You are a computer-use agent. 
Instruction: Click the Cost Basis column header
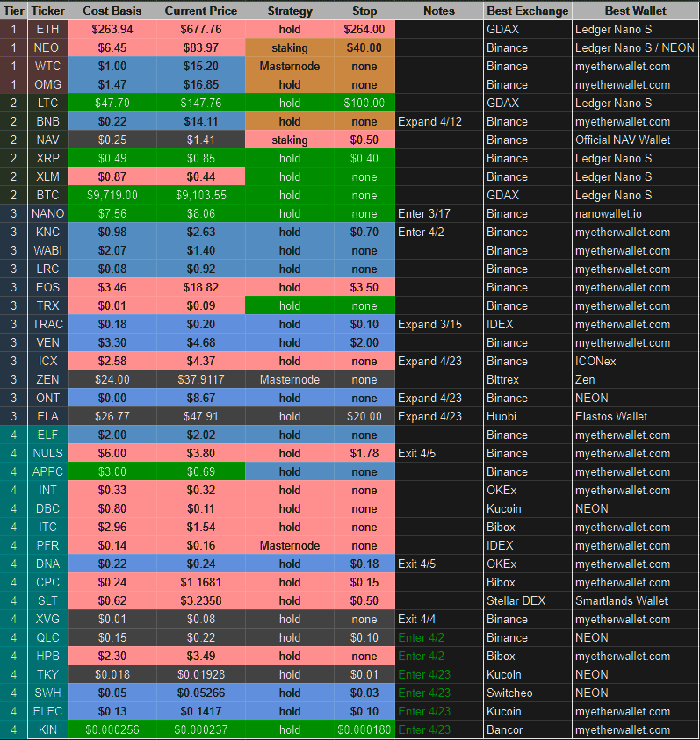coord(112,11)
